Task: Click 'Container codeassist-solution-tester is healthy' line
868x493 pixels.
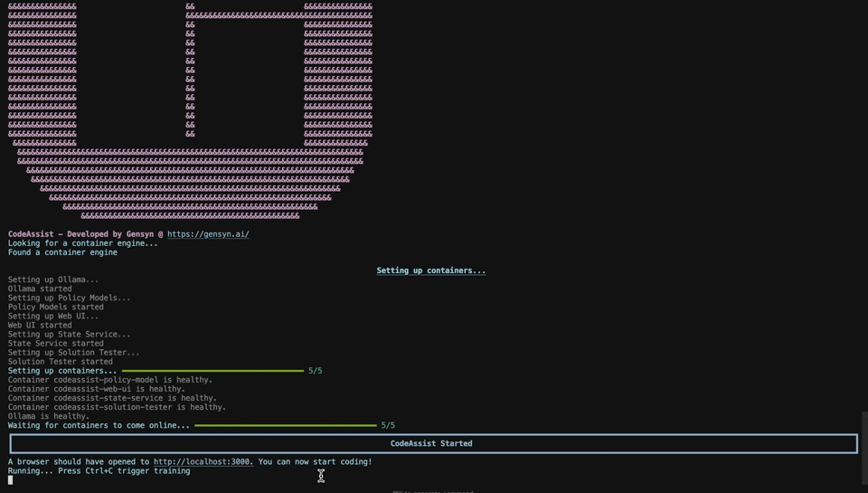Action: (x=117, y=407)
